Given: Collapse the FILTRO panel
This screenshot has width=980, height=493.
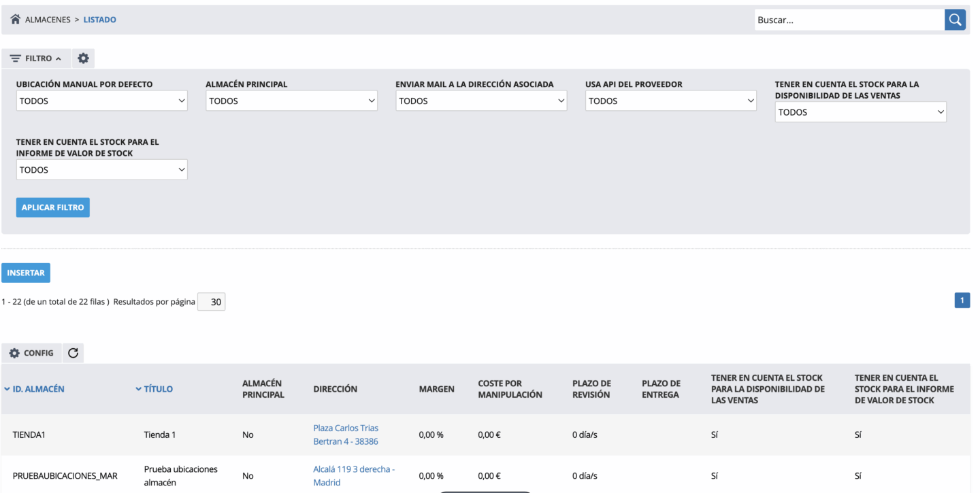Looking at the screenshot, I should (x=36, y=58).
